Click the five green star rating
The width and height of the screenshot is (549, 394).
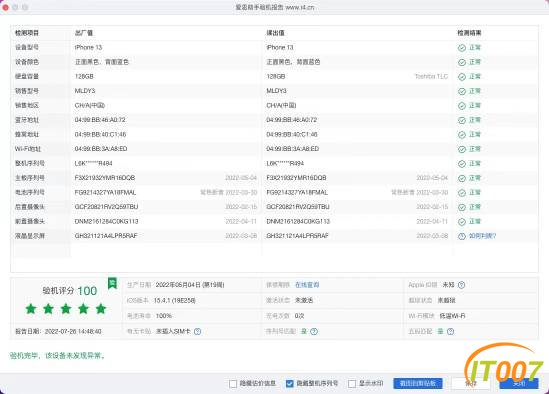(66, 309)
